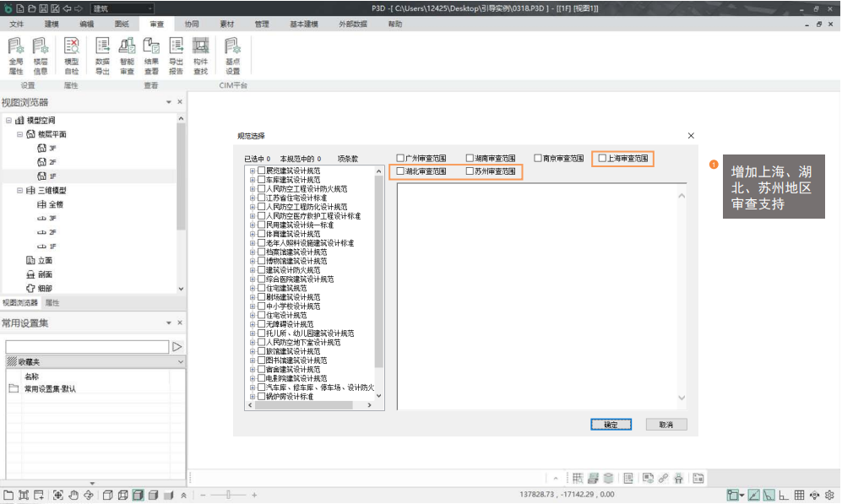Enable the 上海审查范围 checkbox
The width and height of the screenshot is (842, 504).
[x=602, y=158]
